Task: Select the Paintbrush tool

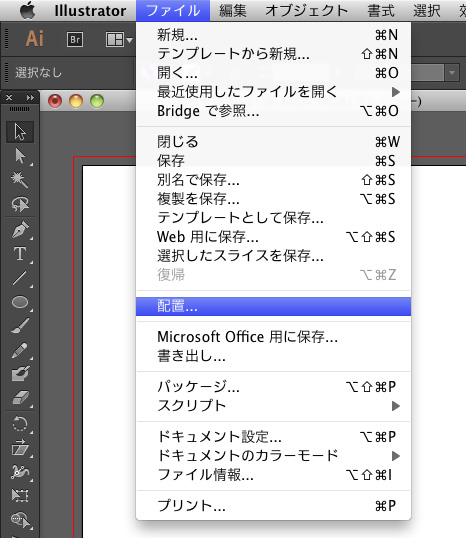Action: (20, 326)
